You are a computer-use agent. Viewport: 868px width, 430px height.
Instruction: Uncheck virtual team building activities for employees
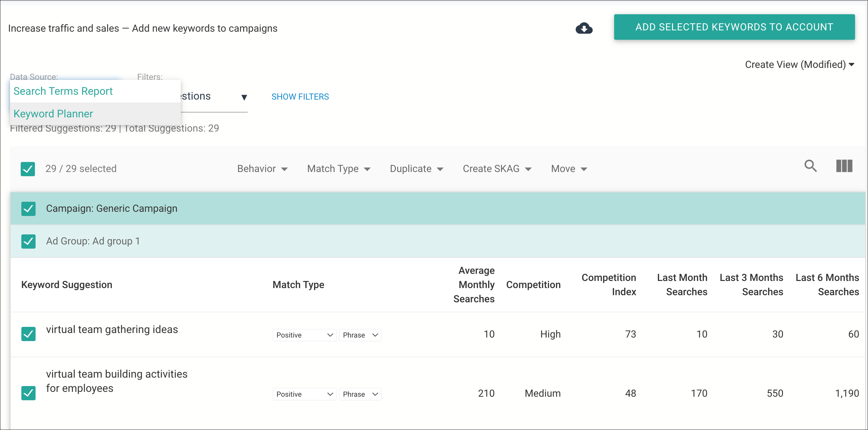click(28, 393)
